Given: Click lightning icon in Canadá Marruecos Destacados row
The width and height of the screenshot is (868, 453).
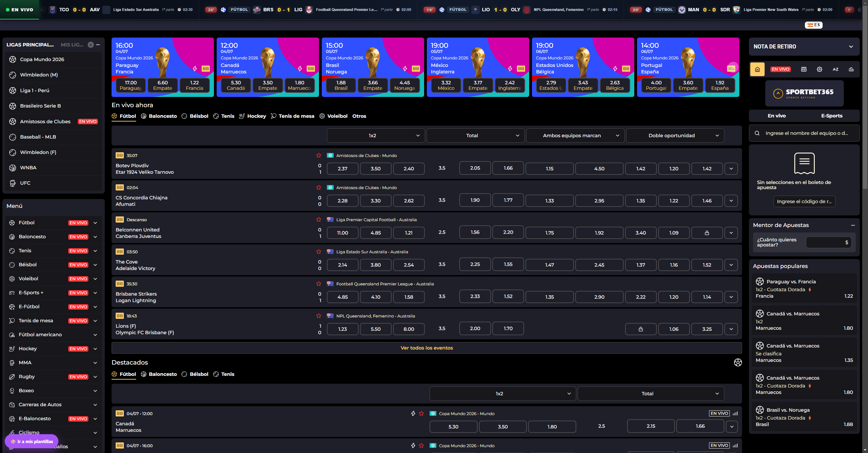Looking at the screenshot, I should pos(413,413).
